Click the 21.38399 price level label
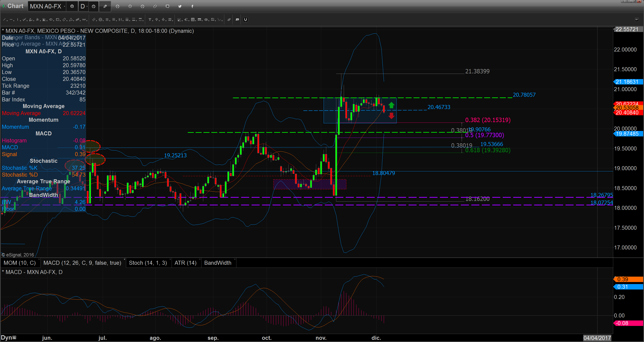Image resolution: width=644 pixels, height=342 pixels. pyautogui.click(x=477, y=71)
